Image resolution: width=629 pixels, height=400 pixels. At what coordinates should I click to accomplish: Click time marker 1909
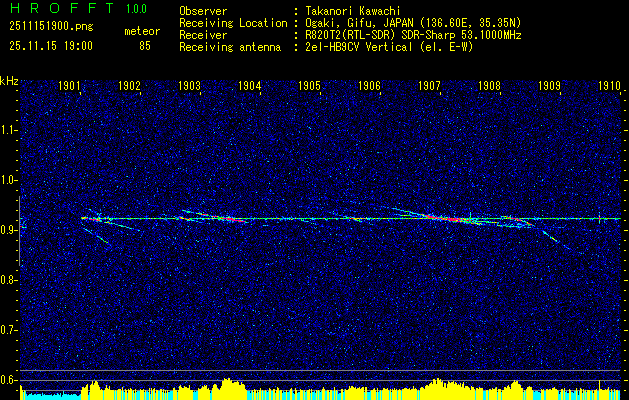click(x=549, y=85)
